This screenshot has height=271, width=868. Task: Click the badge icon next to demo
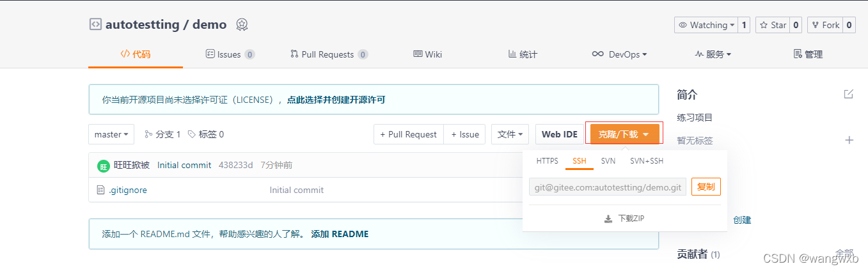[242, 25]
